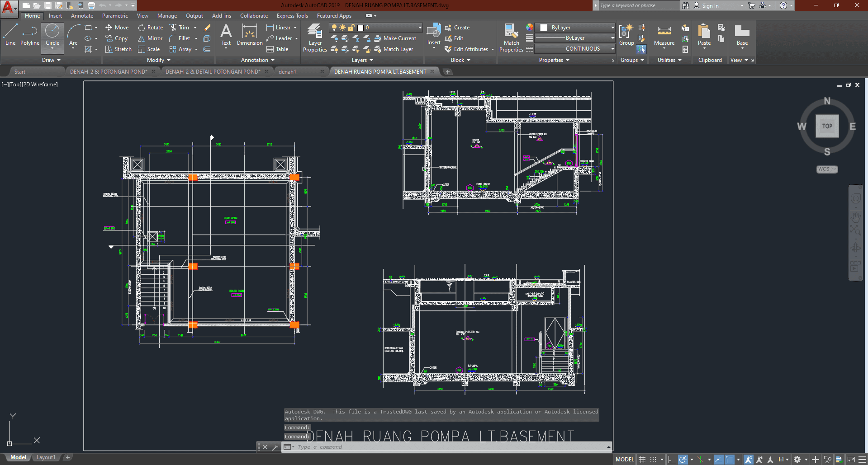This screenshot has width=868, height=465.
Task: Open the Annotate ribbon tab
Action: [82, 16]
